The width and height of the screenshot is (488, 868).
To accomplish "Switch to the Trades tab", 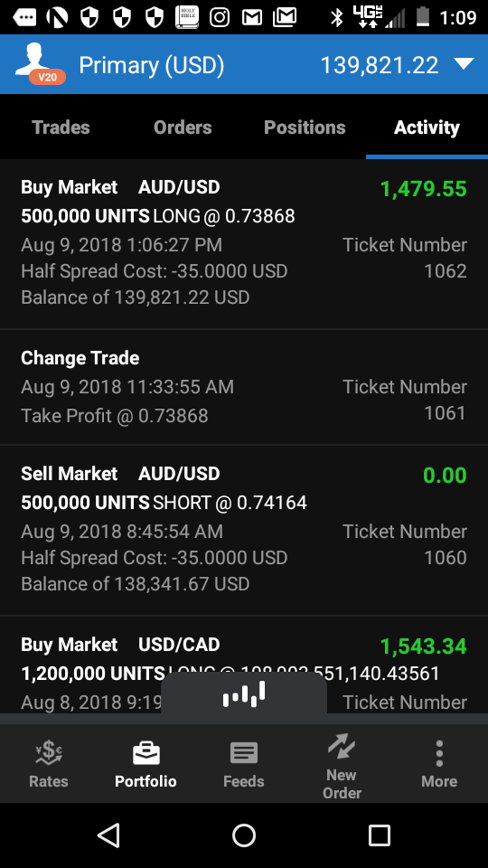I will (x=61, y=127).
